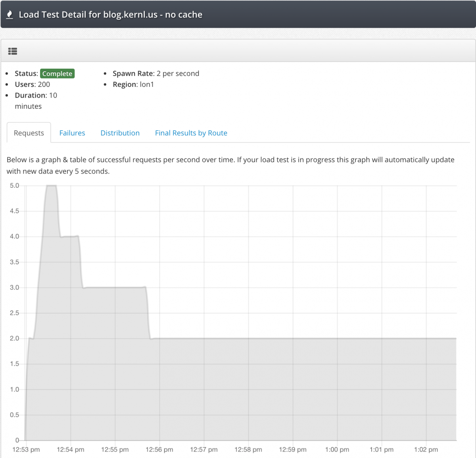
Task: Click the 1:02 pm x-axis label
Action: coord(426,449)
